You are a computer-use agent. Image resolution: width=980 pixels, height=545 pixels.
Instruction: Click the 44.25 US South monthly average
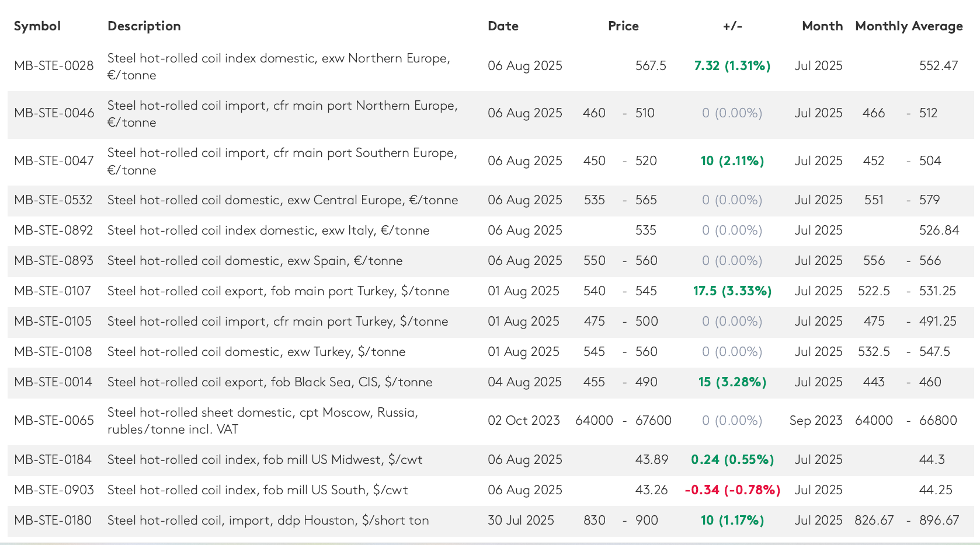point(936,490)
